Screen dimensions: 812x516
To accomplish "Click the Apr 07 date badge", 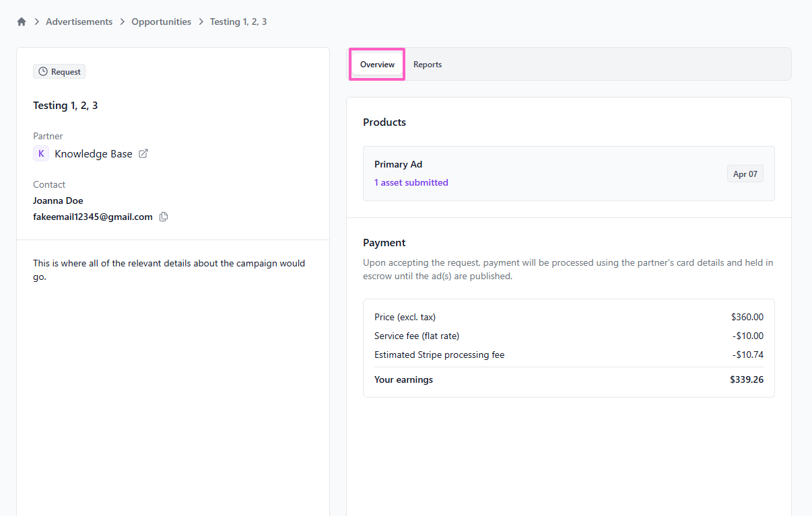I will (x=745, y=174).
